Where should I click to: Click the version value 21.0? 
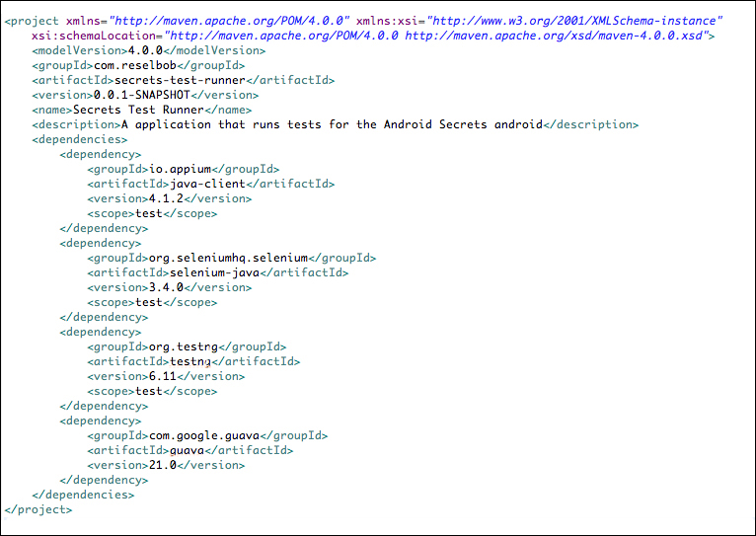[x=163, y=465]
